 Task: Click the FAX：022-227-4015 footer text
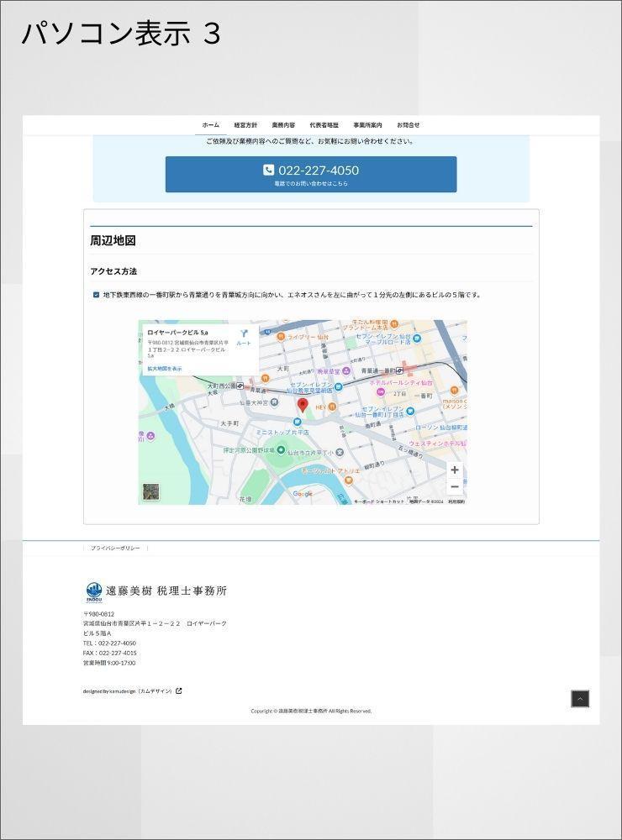[109, 653]
